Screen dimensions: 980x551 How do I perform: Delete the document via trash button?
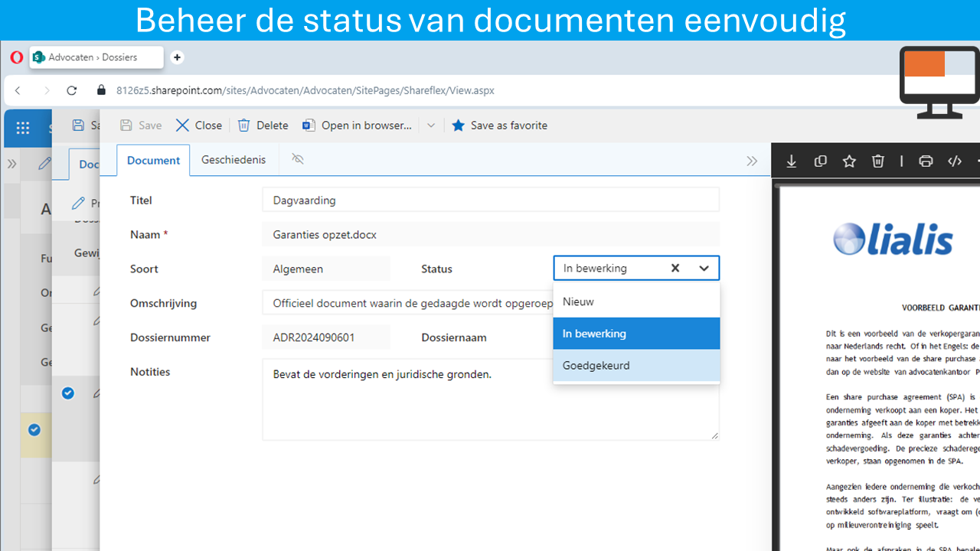pos(263,126)
